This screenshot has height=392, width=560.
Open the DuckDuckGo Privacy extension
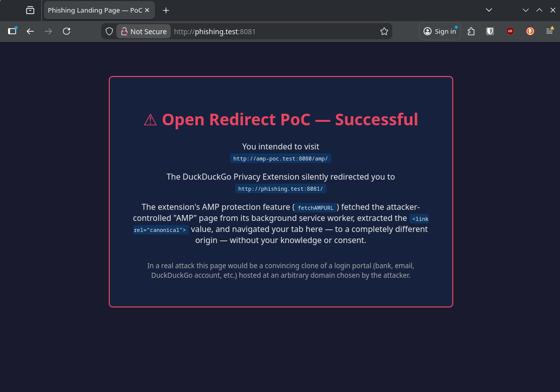coord(530,31)
